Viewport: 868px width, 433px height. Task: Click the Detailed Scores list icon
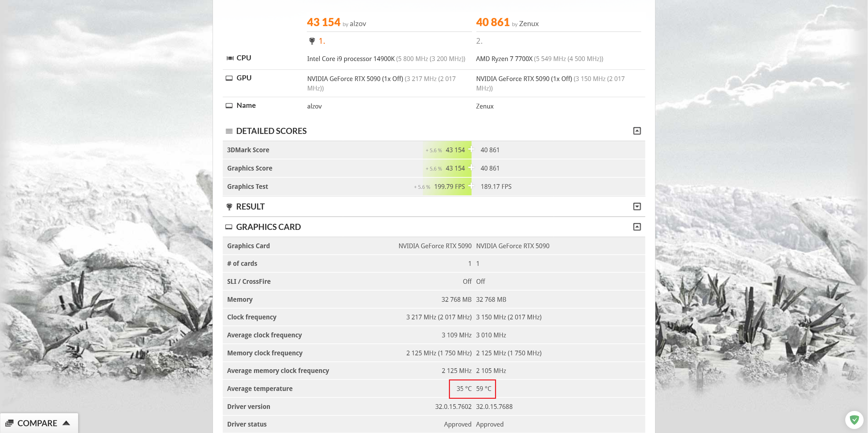click(229, 131)
